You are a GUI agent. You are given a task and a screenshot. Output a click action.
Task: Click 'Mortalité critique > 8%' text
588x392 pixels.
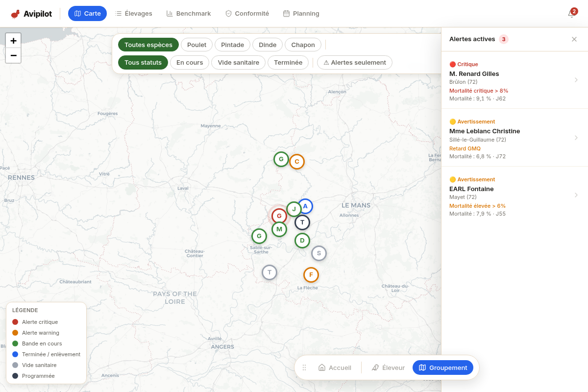[479, 91]
